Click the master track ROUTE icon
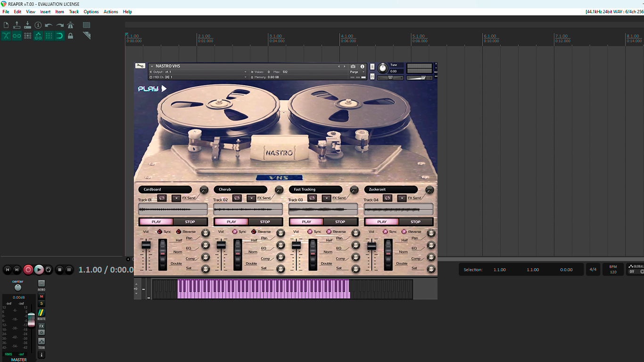Screen dimensions: 644x362 [41, 313]
